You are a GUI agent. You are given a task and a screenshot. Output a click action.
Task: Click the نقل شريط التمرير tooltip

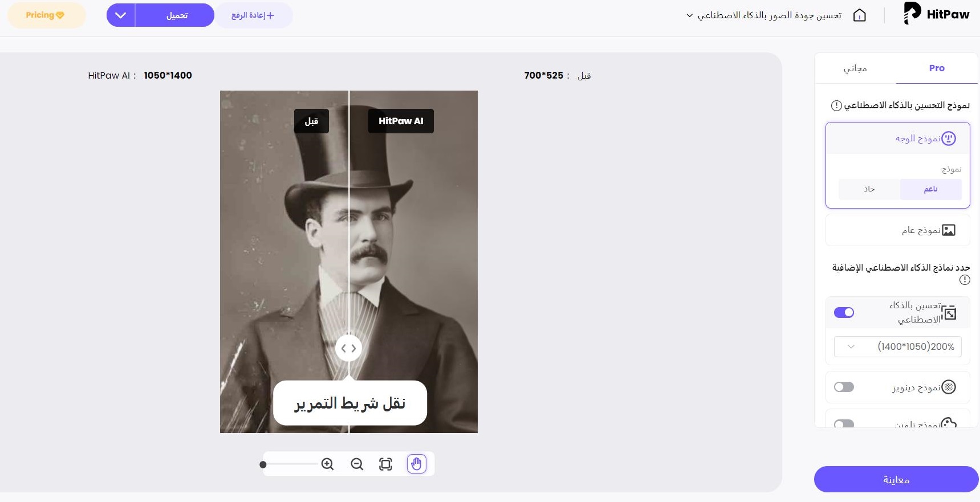click(x=350, y=403)
